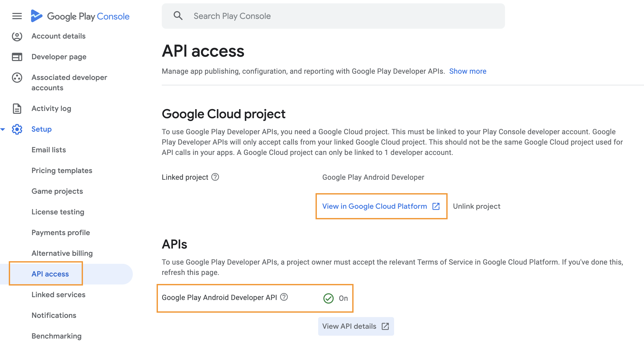Go to Alternative billing
Viewport: 644px width, 345px height.
(62, 253)
